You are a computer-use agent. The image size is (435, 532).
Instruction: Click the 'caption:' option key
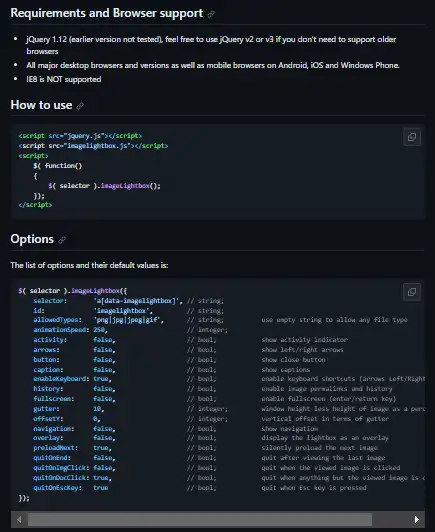click(x=48, y=370)
